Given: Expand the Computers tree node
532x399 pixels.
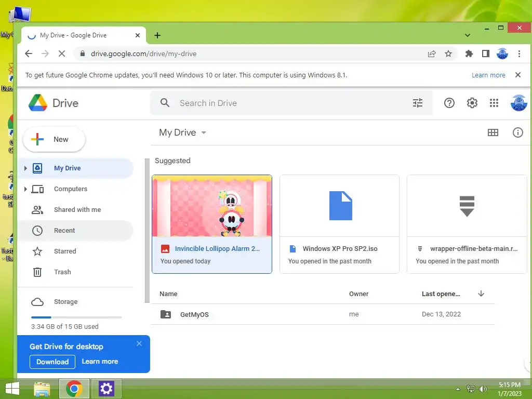Looking at the screenshot, I should click(x=25, y=189).
